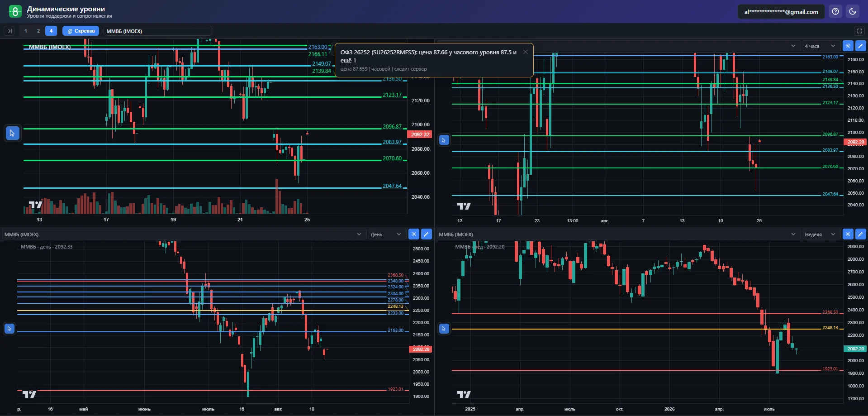Click the TradingView logo in the 4 часа chart
868x416 pixels.
coord(464,206)
